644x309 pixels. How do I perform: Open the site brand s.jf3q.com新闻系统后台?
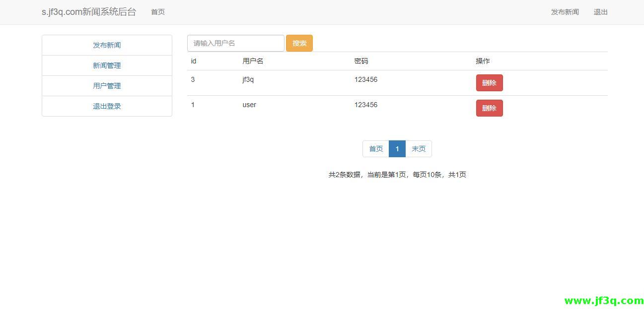pyautogui.click(x=89, y=11)
